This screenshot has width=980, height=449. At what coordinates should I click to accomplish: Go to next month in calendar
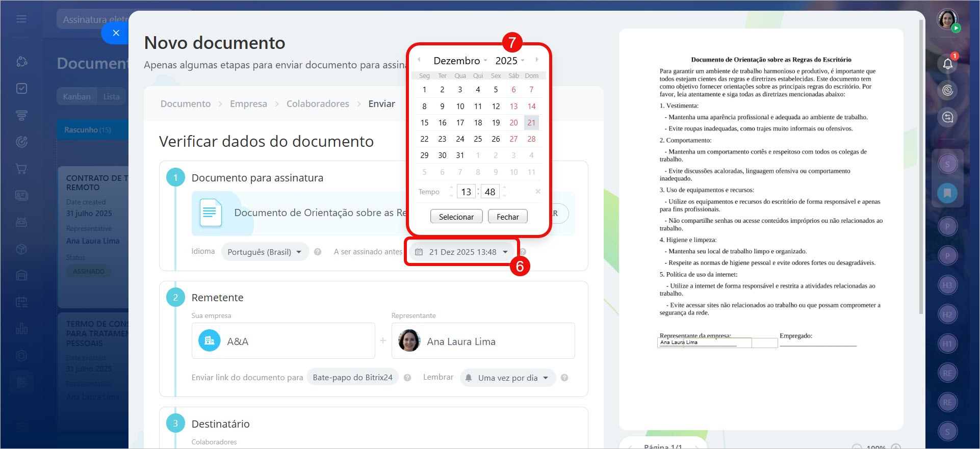pos(536,60)
